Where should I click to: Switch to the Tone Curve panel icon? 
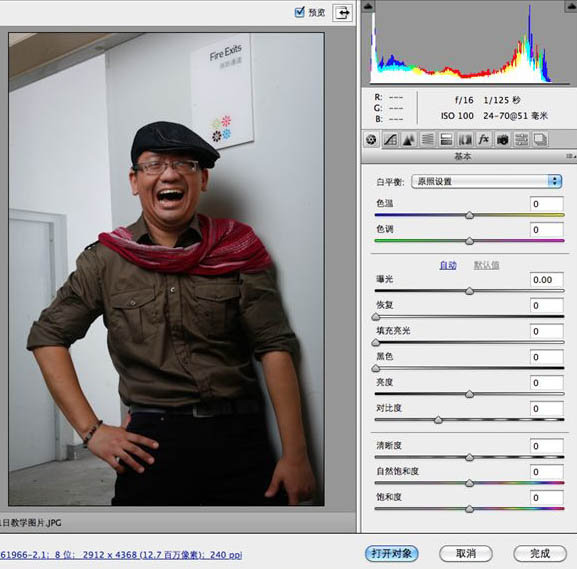390,140
